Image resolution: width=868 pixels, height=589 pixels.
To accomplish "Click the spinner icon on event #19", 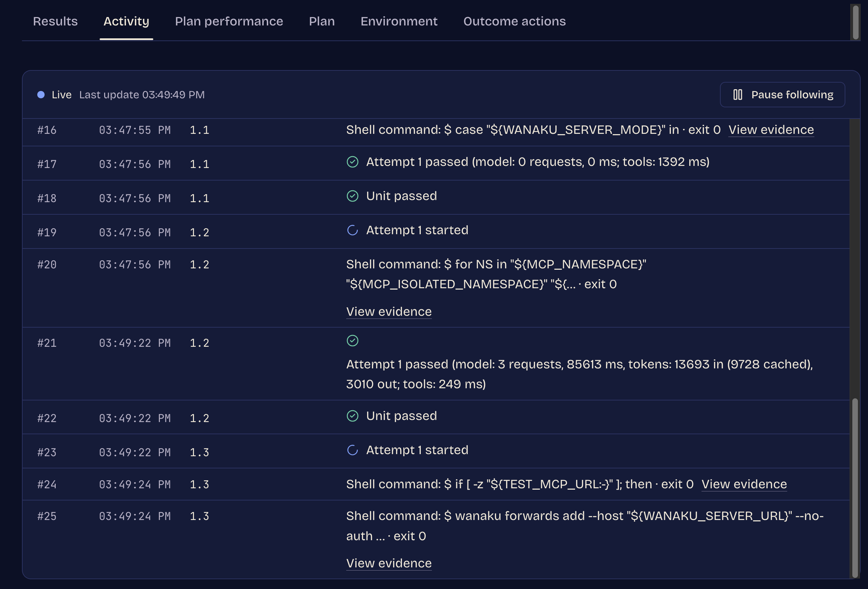I will (352, 230).
